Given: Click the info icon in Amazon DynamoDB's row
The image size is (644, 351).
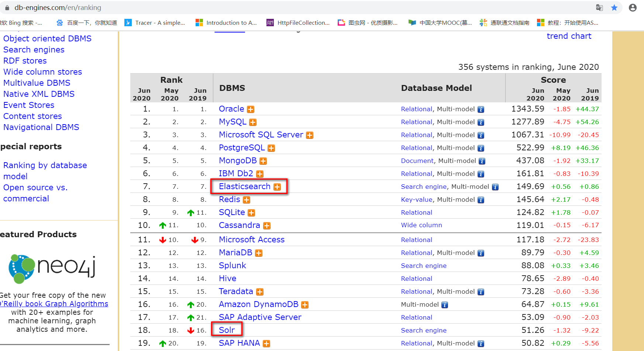Looking at the screenshot, I should [x=445, y=305].
